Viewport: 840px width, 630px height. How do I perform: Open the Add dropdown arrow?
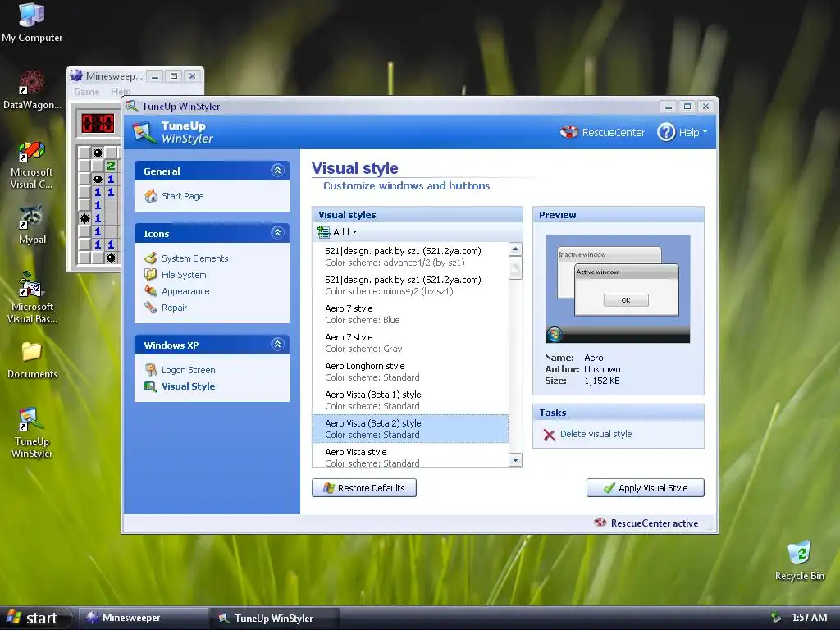coord(354,232)
